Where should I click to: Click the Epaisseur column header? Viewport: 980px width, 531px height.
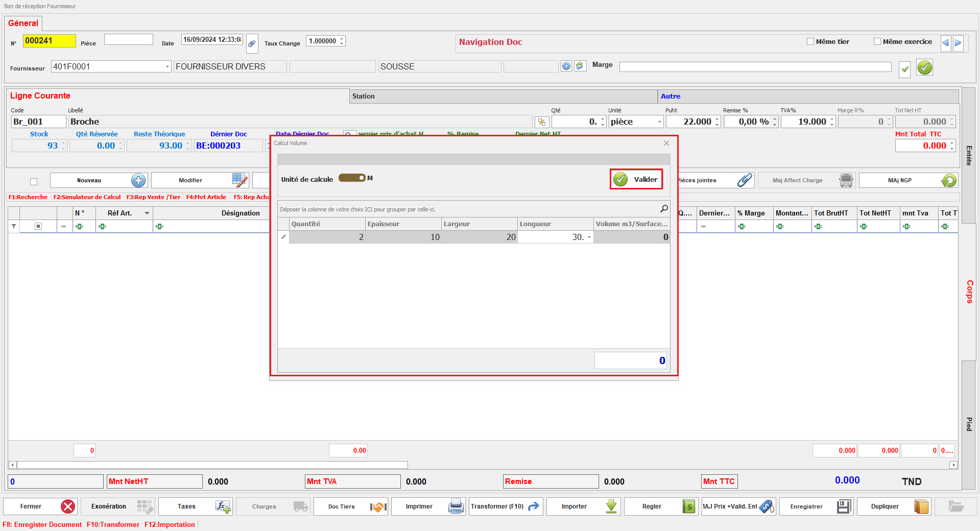tap(403, 224)
